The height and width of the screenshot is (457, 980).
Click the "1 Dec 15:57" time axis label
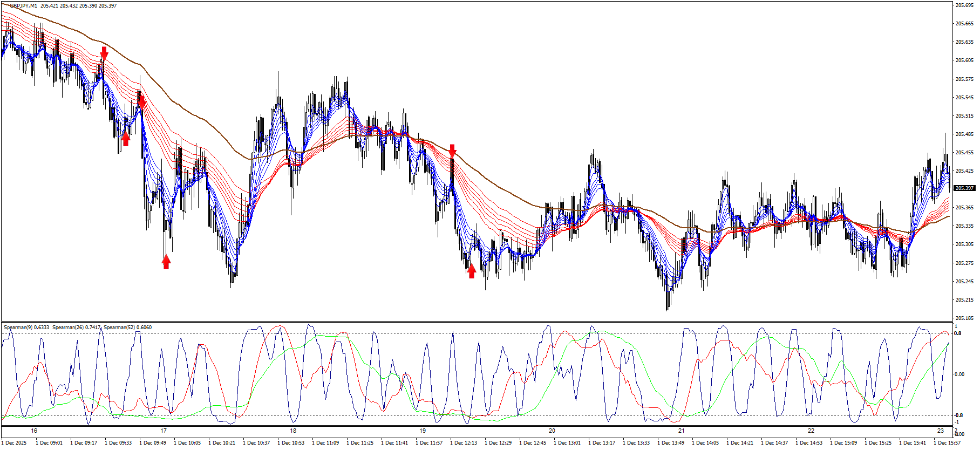(x=947, y=443)
